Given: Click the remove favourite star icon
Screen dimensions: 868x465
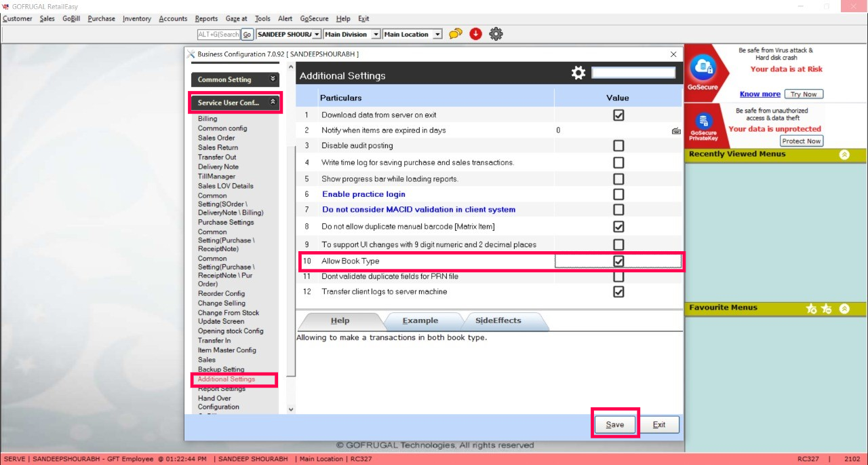Looking at the screenshot, I should tap(826, 309).
